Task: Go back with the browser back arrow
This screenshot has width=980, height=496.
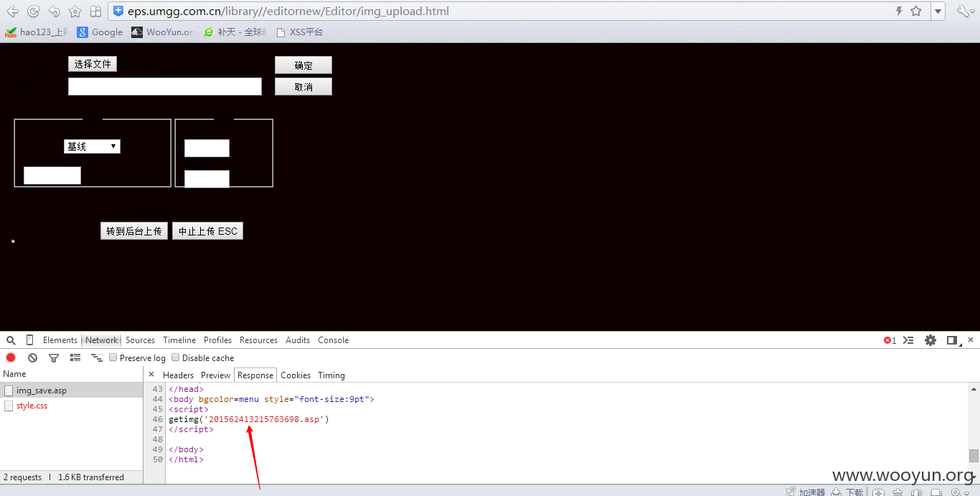Action: pyautogui.click(x=12, y=11)
